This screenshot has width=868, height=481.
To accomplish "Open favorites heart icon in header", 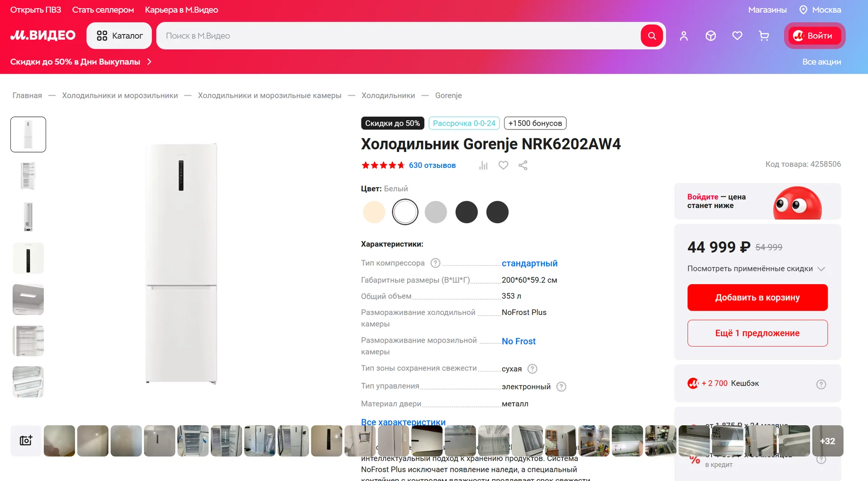I will point(737,36).
